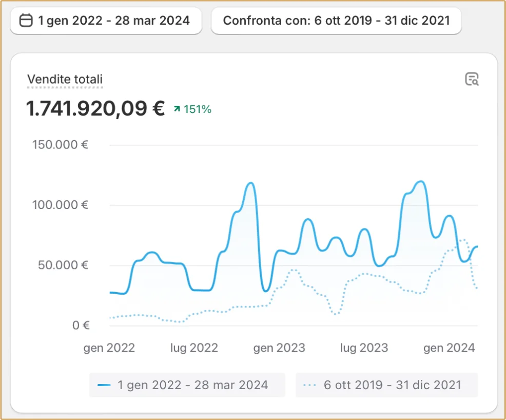
Task: Click the '150.000 €' axis label
Action: click(x=60, y=145)
